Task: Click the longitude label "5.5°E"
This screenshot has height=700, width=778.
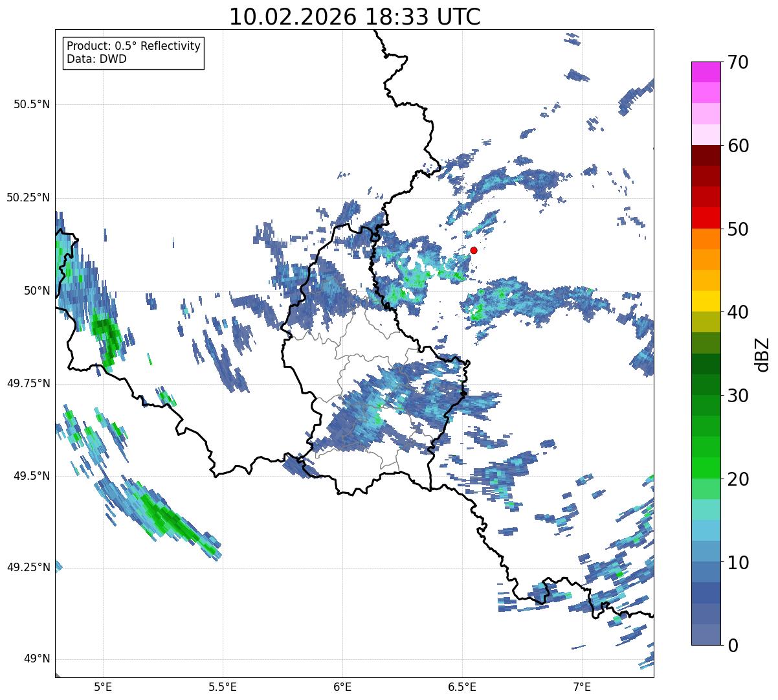Action: point(223,686)
